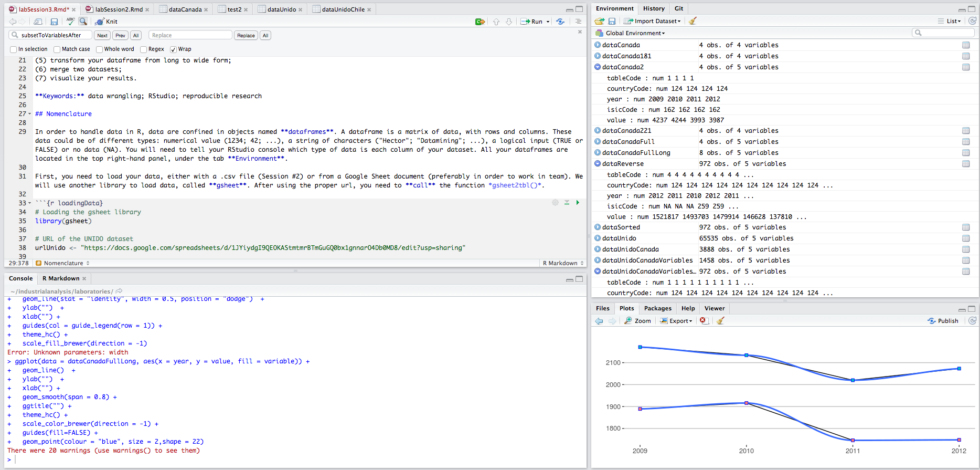Open the Packages tab
The height and width of the screenshot is (470, 980).
(657, 308)
